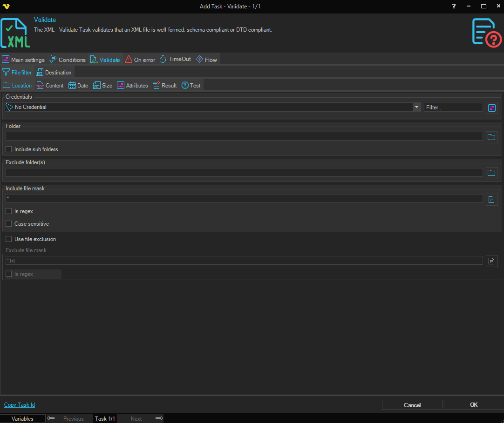Viewport: 504px width, 423px height.
Task: Expand the No Credential dropdown
Action: 416,107
